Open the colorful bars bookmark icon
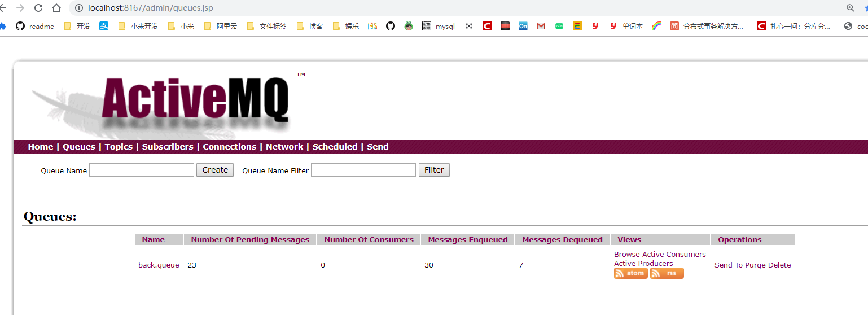 (x=372, y=26)
